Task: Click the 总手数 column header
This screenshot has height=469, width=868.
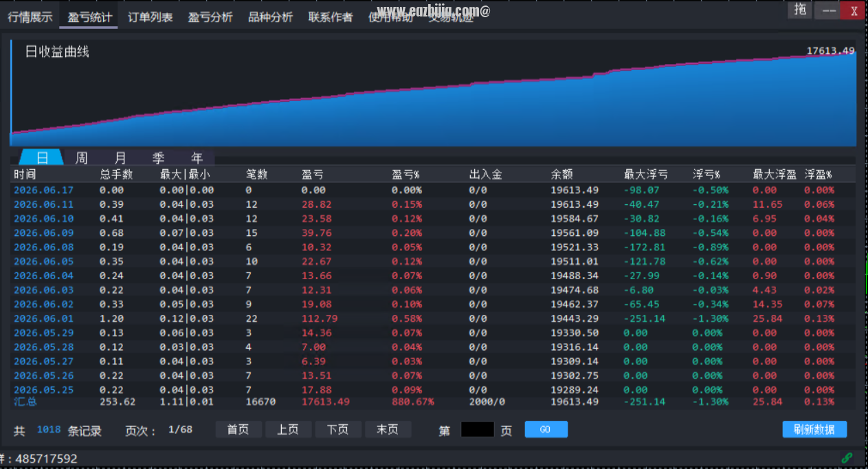Action: tap(116, 175)
